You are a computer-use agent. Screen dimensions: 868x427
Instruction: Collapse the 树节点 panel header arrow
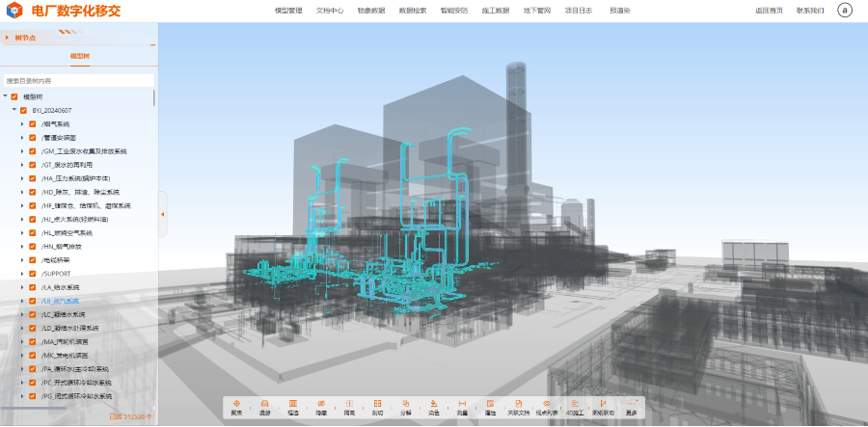click(x=8, y=38)
